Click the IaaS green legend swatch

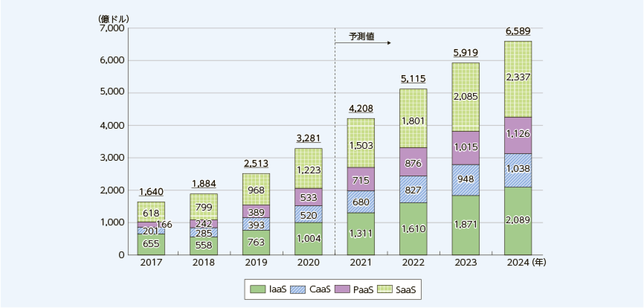pos(257,289)
